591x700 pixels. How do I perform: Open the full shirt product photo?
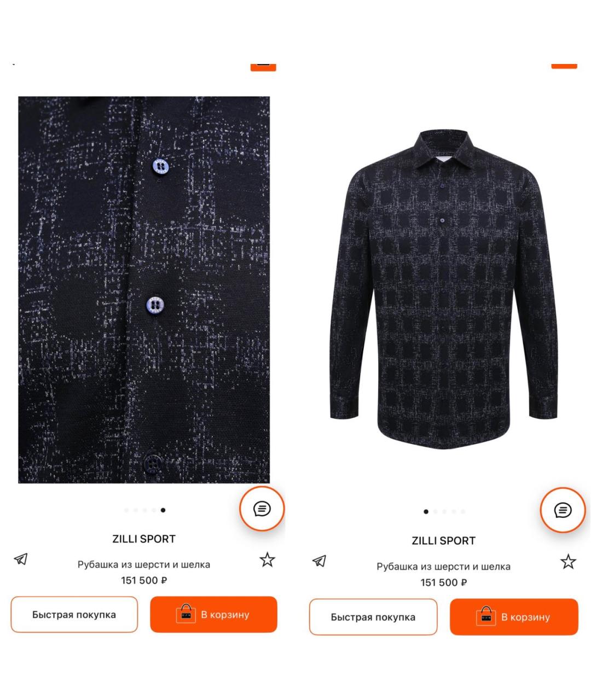tap(443, 290)
